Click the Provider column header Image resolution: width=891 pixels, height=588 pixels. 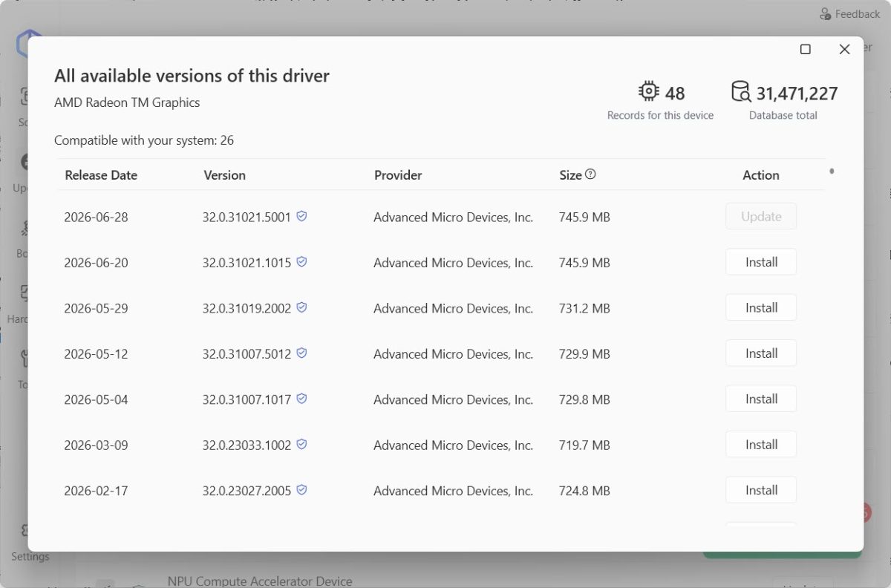pyautogui.click(x=398, y=175)
